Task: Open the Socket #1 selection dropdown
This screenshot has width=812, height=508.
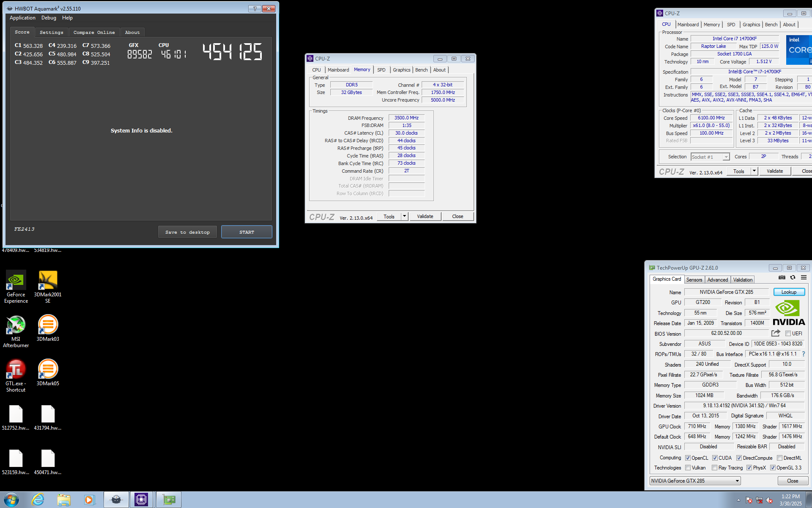Action: coord(710,157)
